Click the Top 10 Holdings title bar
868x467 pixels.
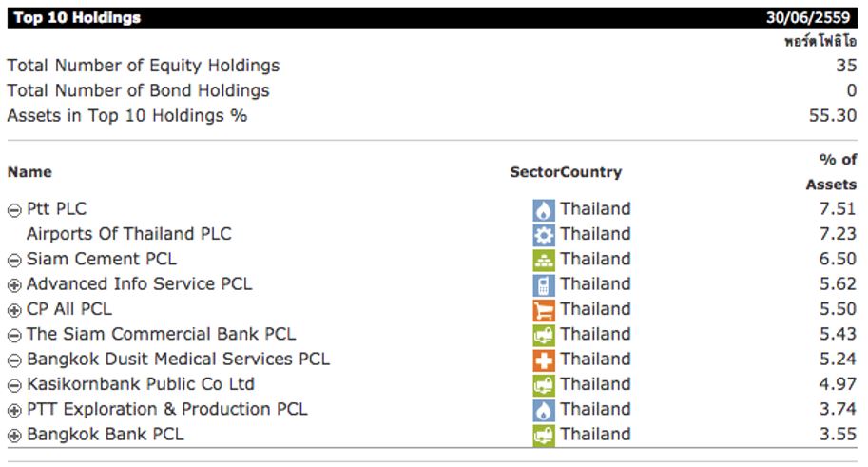coord(74,18)
